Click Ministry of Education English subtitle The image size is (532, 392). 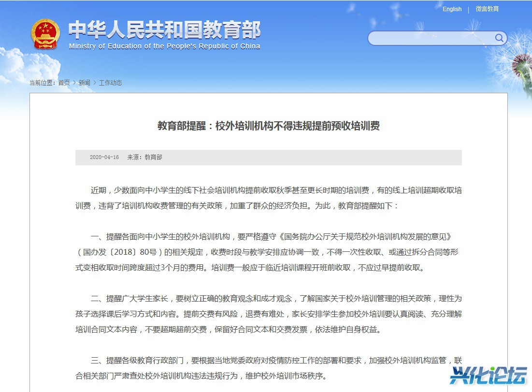(x=165, y=46)
